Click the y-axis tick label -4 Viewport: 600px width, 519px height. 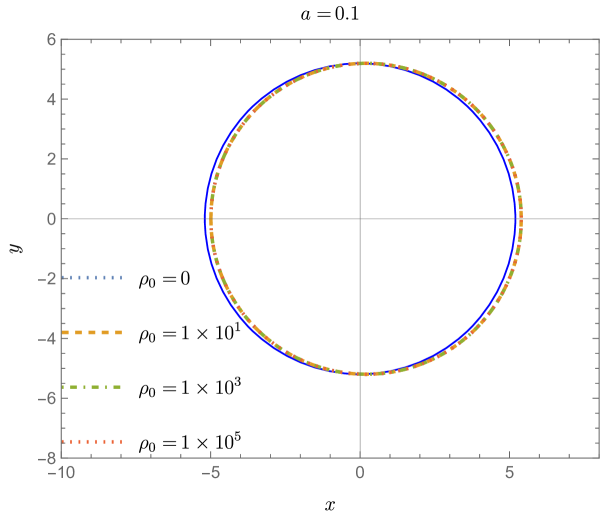46,338
